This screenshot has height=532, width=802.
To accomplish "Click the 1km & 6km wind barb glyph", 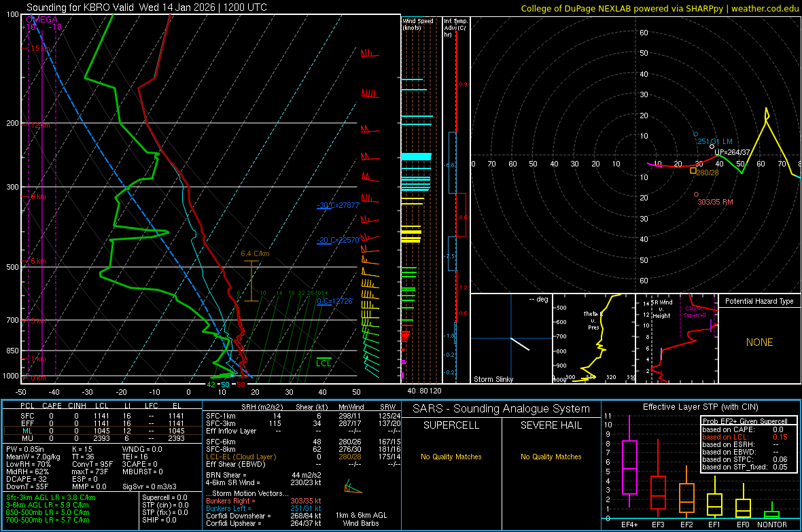I will click(x=353, y=487).
